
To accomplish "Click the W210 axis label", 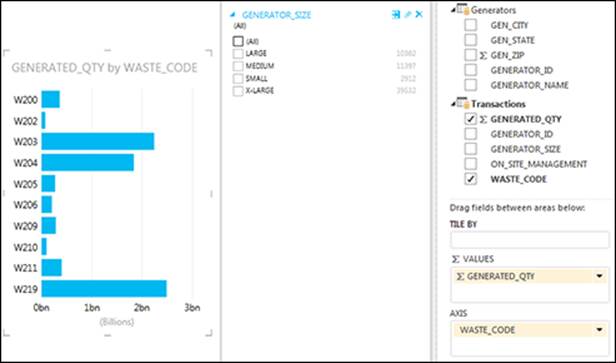I will pos(26,247).
